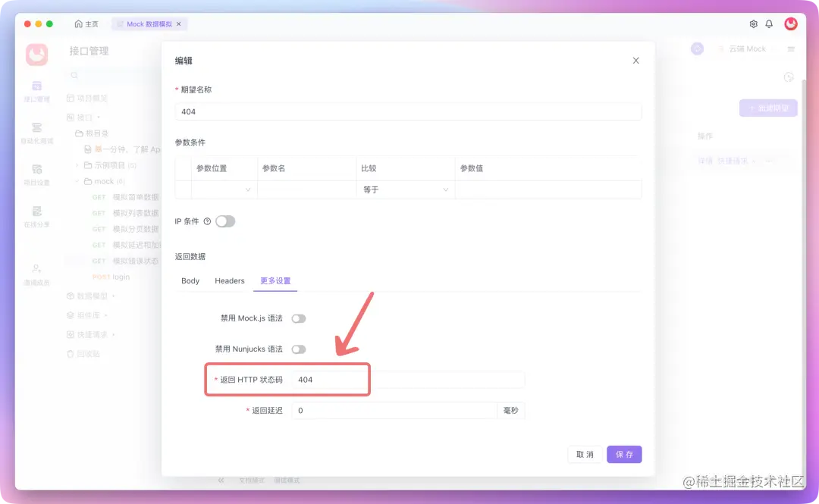Collapse the panel with double-chevron icon

pos(221,480)
